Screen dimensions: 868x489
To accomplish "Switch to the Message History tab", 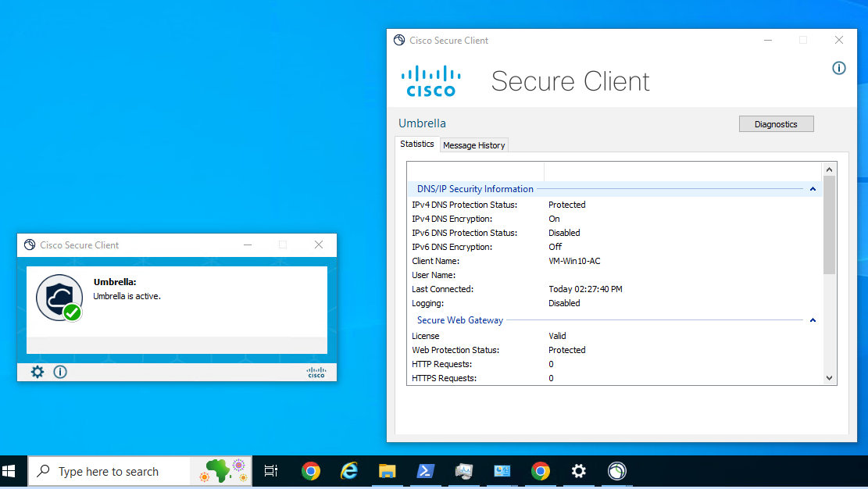I will coord(474,145).
